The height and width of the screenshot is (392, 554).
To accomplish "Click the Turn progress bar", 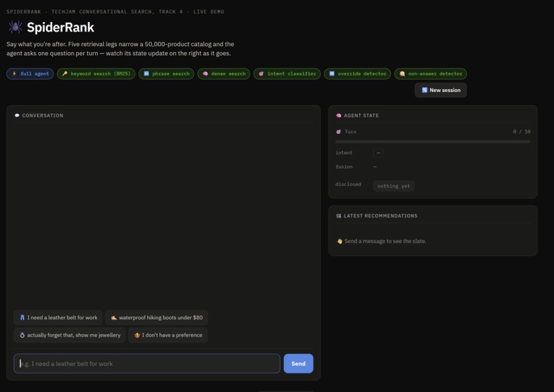I will pos(433,142).
